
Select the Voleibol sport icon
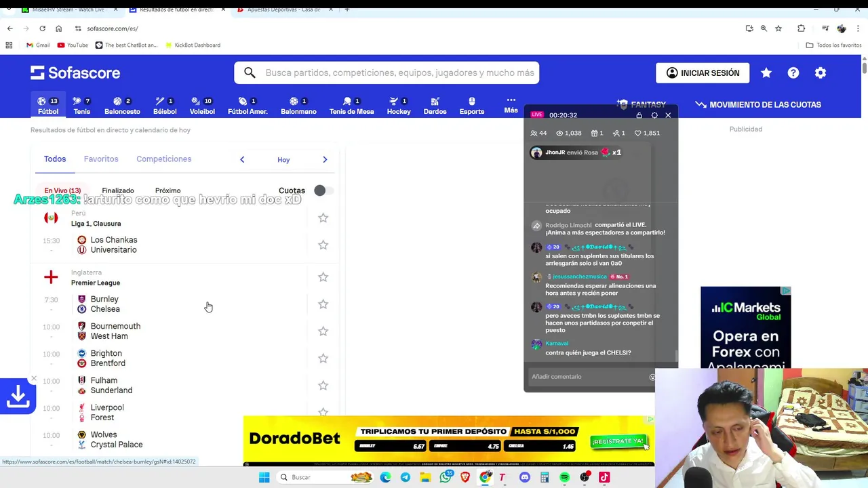[x=202, y=106]
